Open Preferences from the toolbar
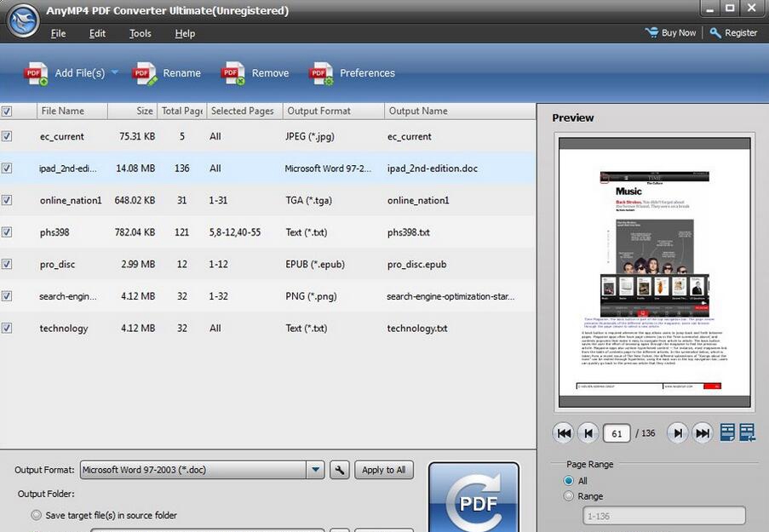This screenshot has height=532, width=769. [x=352, y=73]
